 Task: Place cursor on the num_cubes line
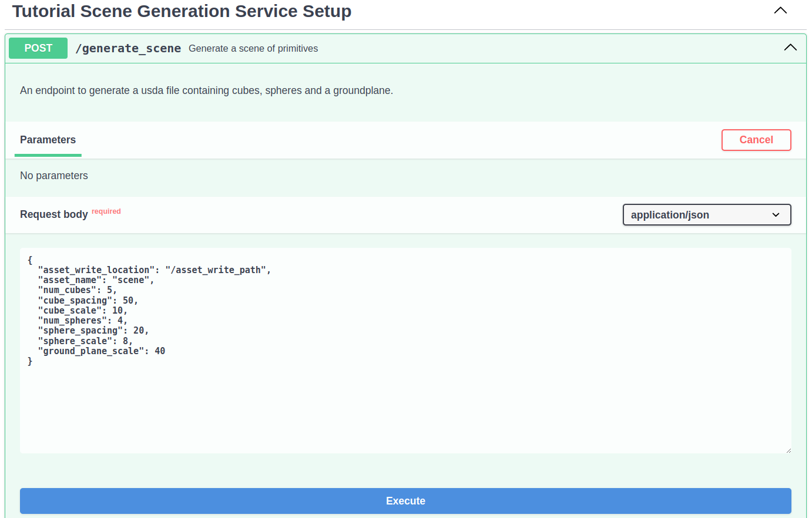pos(76,290)
